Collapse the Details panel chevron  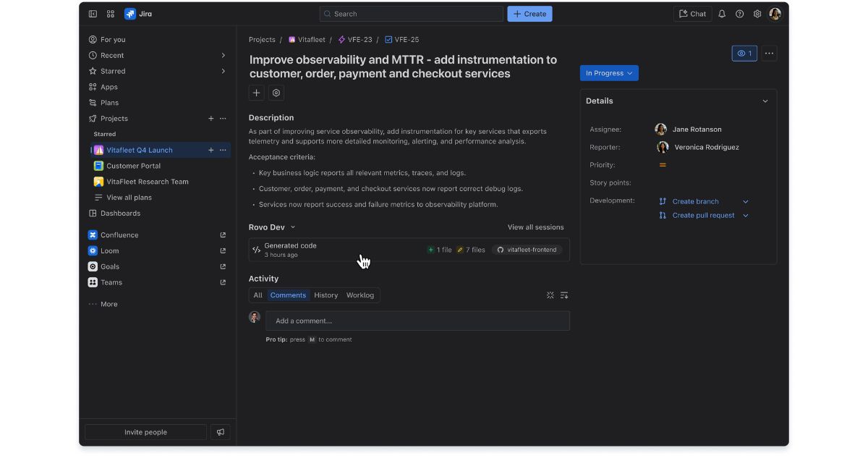click(x=765, y=101)
